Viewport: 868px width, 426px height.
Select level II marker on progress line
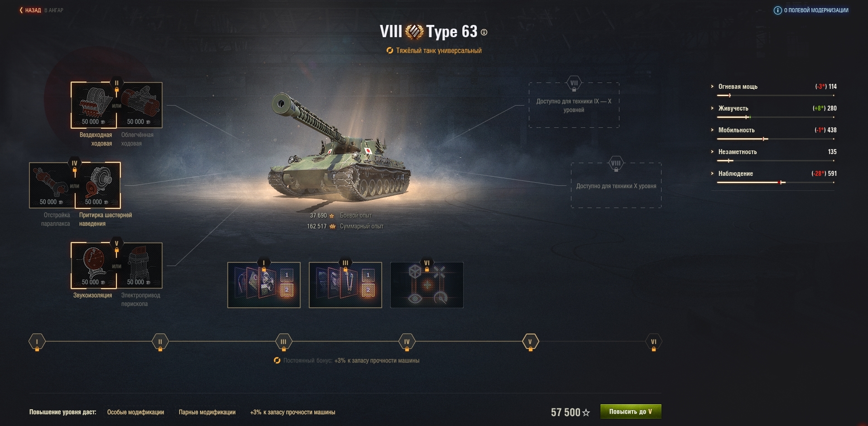pos(160,342)
